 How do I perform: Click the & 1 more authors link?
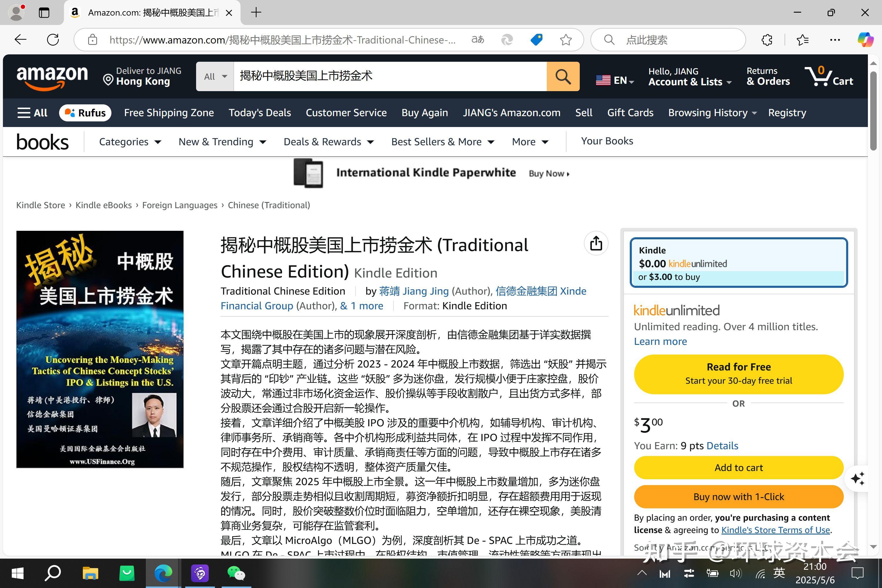(x=362, y=306)
